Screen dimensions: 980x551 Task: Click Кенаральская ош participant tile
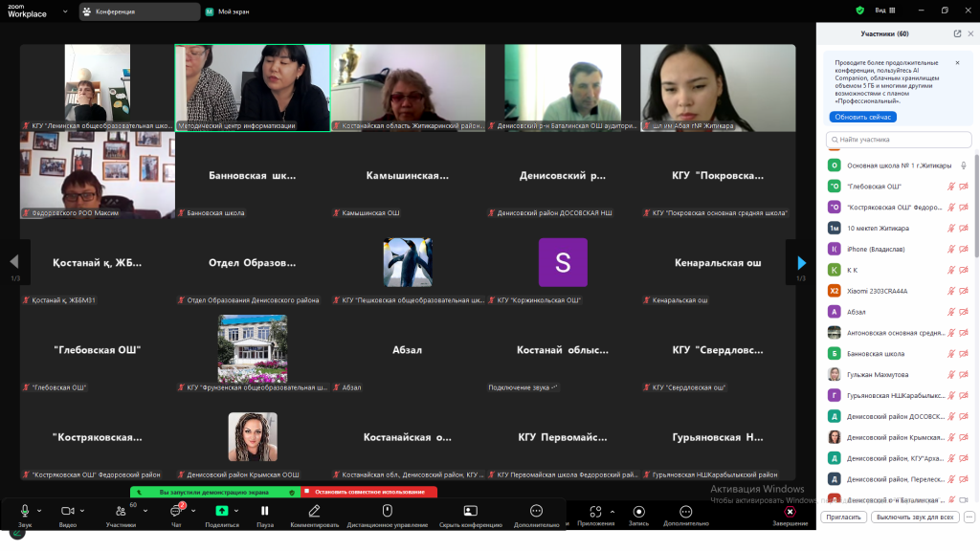coord(718,262)
